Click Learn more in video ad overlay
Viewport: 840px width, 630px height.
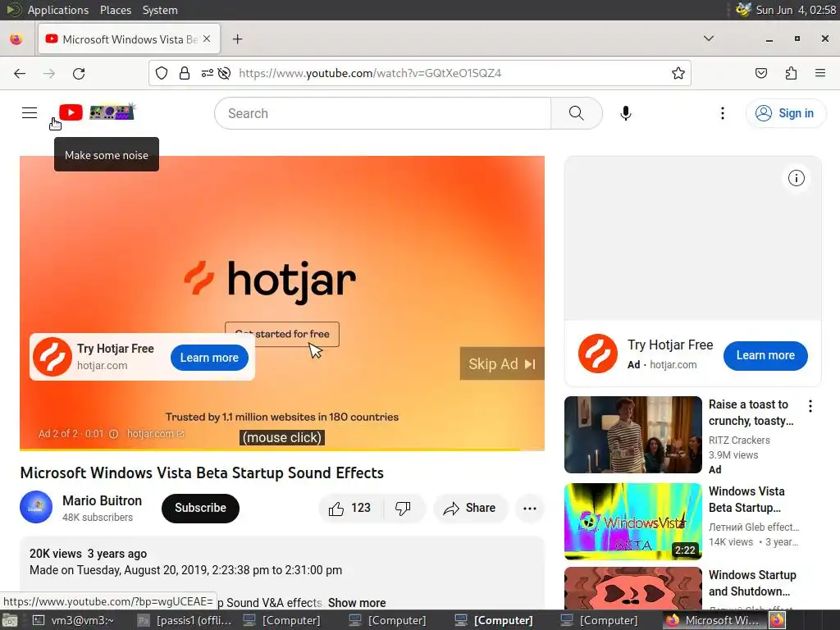click(209, 358)
